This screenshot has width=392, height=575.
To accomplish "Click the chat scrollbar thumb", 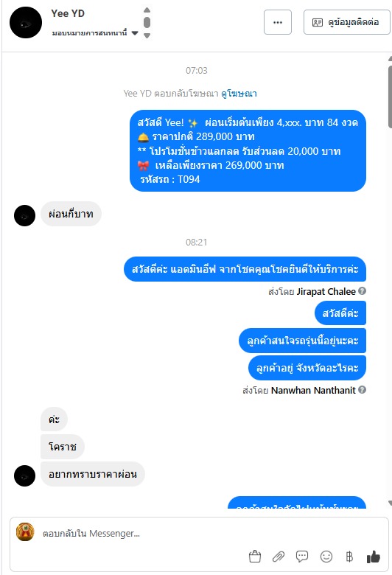I will pyautogui.click(x=391, y=97).
